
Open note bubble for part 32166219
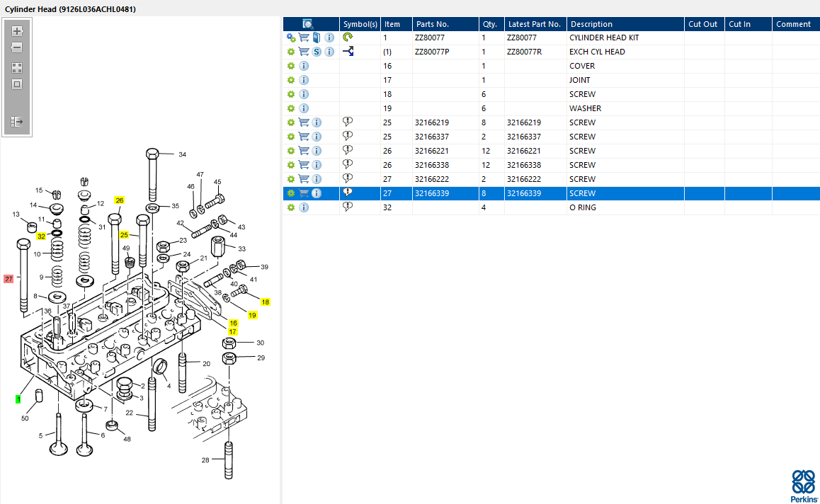[x=347, y=122]
